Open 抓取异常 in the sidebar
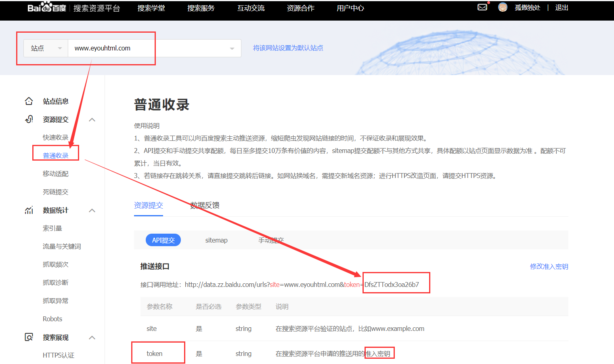 [56, 301]
